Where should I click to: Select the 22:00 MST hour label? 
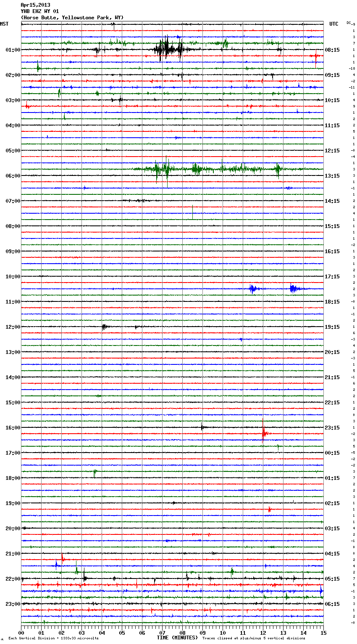tap(13, 579)
